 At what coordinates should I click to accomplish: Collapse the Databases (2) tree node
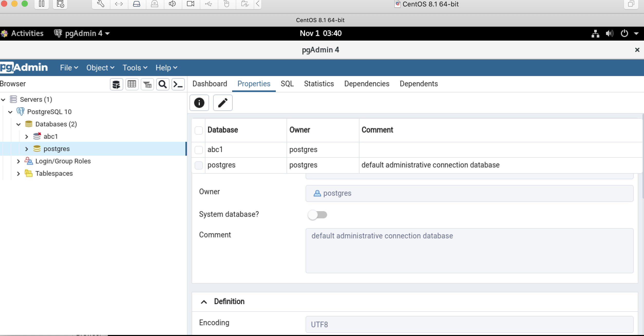(18, 124)
